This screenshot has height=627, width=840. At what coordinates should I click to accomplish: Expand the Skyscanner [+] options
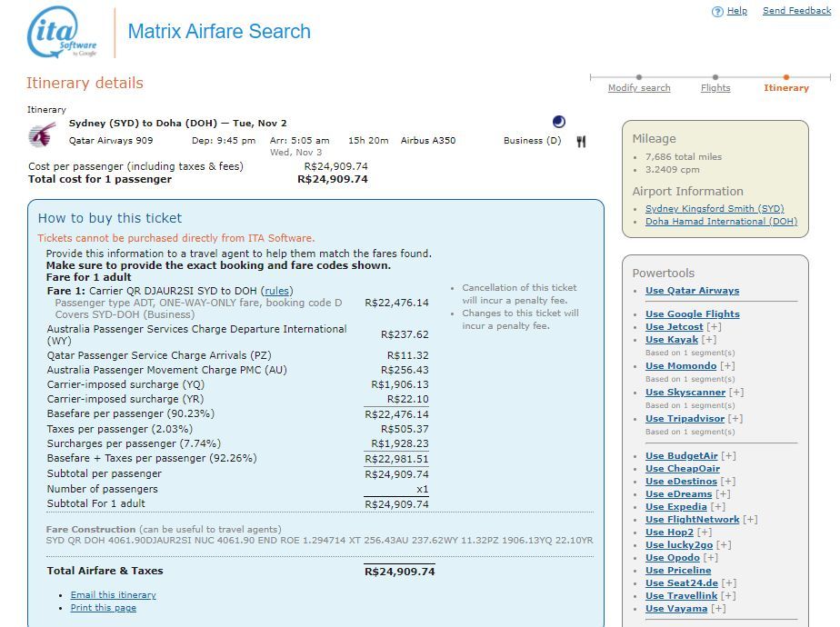tap(736, 392)
